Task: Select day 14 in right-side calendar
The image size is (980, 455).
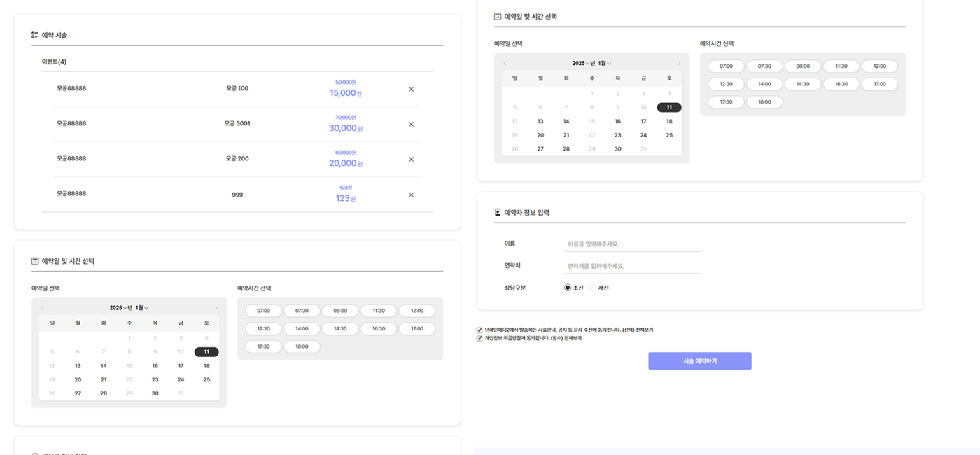Action: point(566,121)
